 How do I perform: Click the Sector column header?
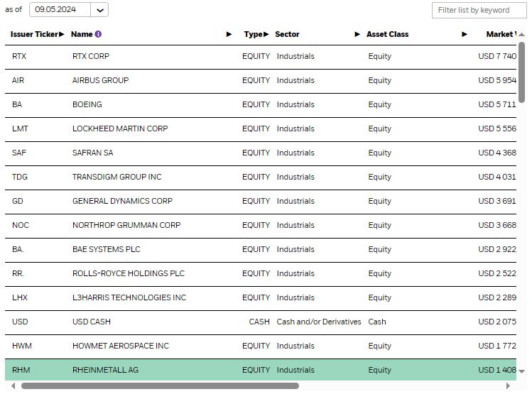tap(287, 34)
